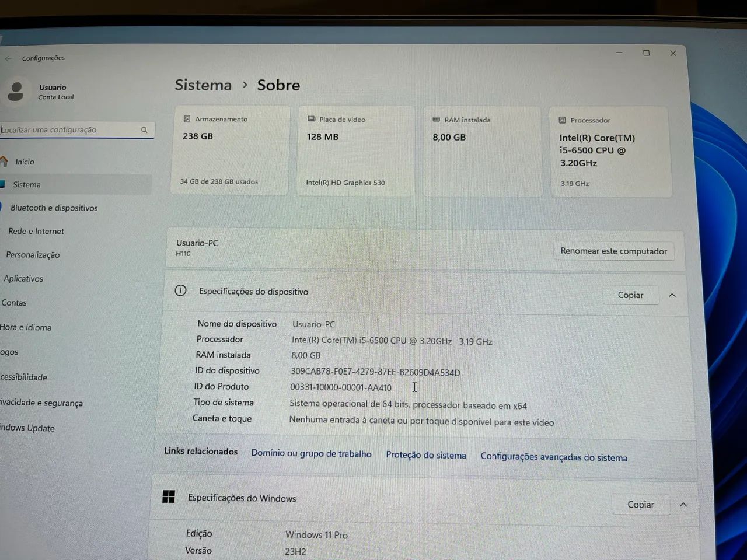Open Domínio ou grupo de trabalho link

pyautogui.click(x=311, y=454)
